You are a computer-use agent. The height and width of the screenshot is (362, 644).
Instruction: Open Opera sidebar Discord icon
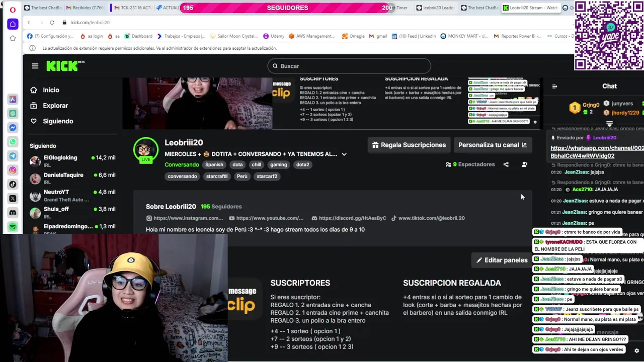click(x=13, y=213)
